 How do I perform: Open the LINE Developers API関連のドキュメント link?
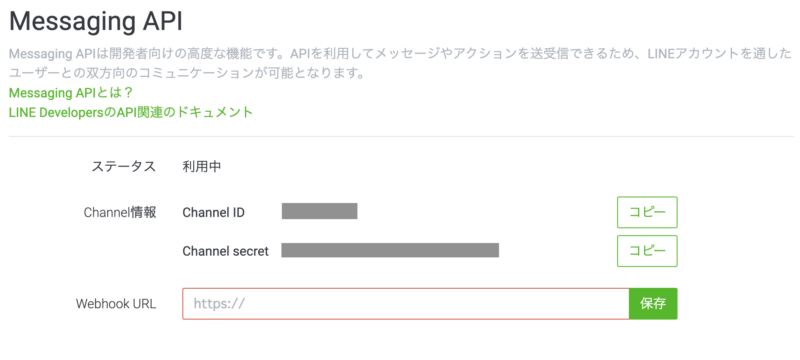point(131,112)
